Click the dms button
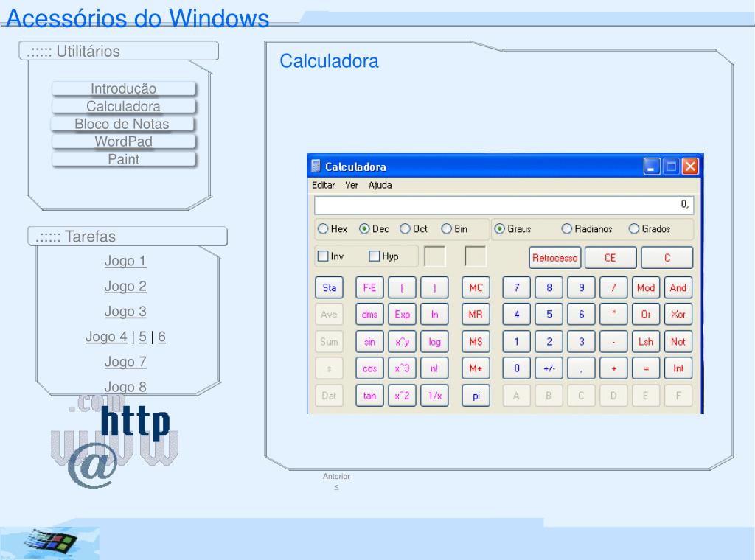Viewport: 755px width, 560px height. [369, 315]
